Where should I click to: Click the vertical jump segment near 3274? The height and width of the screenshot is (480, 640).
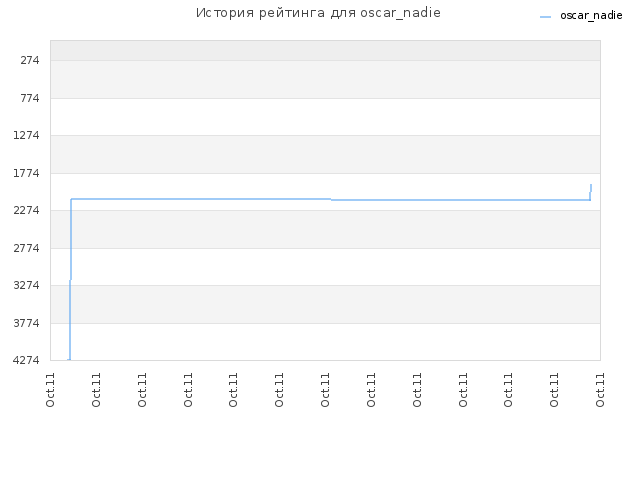tap(70, 280)
